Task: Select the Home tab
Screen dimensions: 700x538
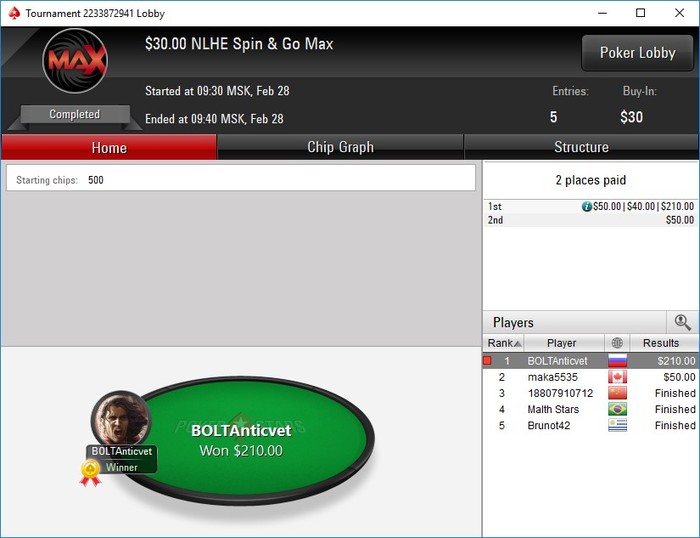Action: [109, 147]
